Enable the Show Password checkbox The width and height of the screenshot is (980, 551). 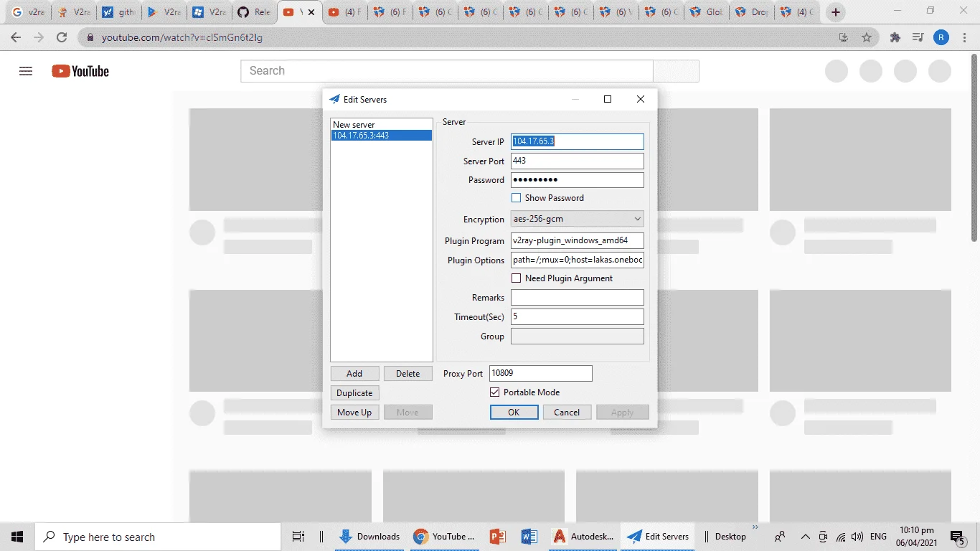516,198
